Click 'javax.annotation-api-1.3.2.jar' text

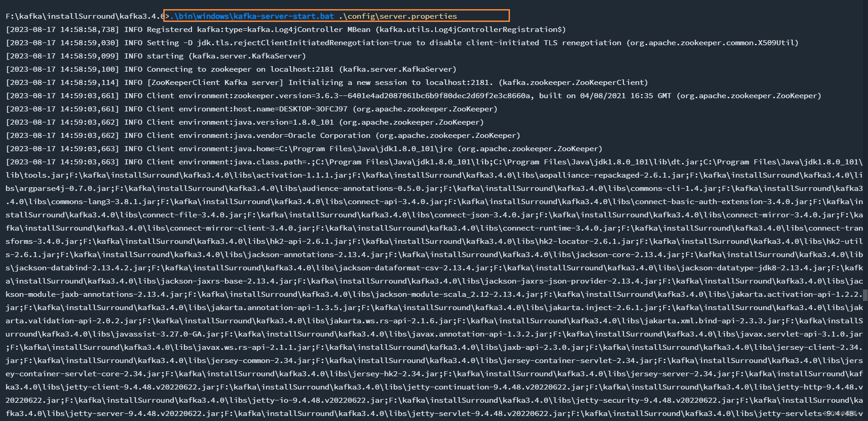tap(480, 334)
